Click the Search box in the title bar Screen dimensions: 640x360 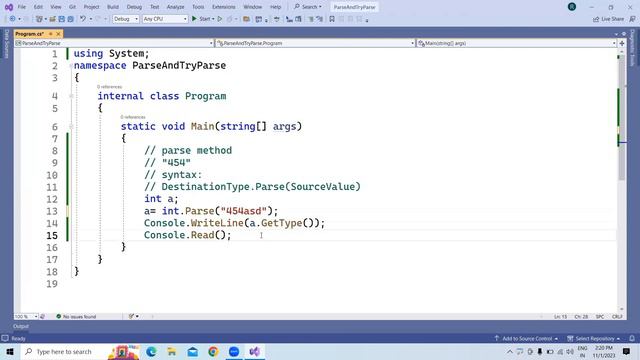click(308, 7)
